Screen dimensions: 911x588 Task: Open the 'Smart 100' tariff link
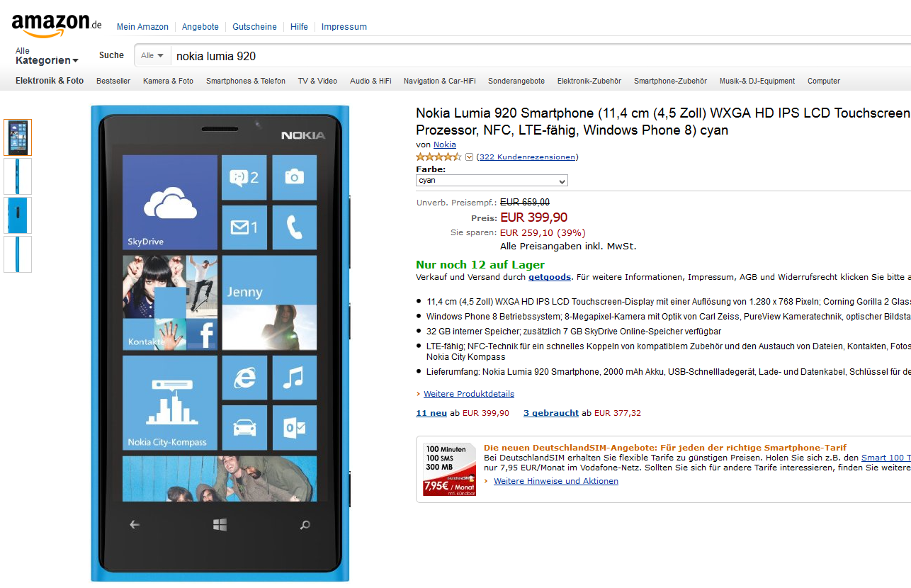(x=886, y=458)
